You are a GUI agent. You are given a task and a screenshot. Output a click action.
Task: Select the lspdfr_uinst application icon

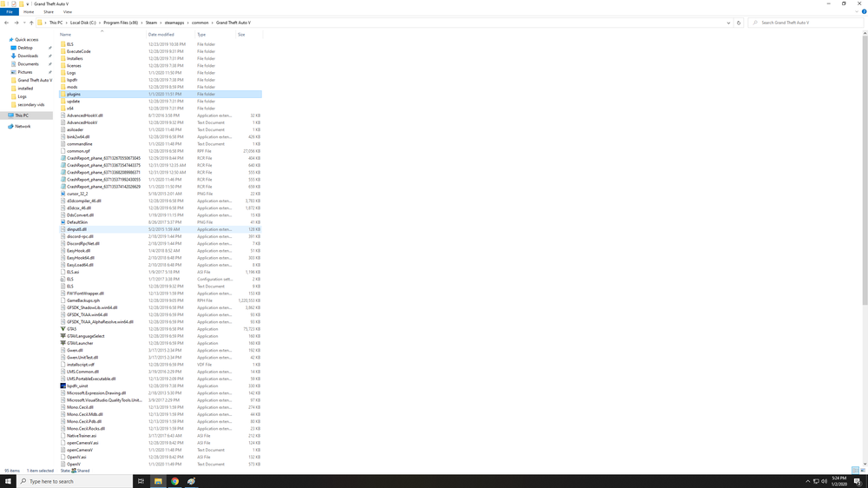[x=62, y=386]
